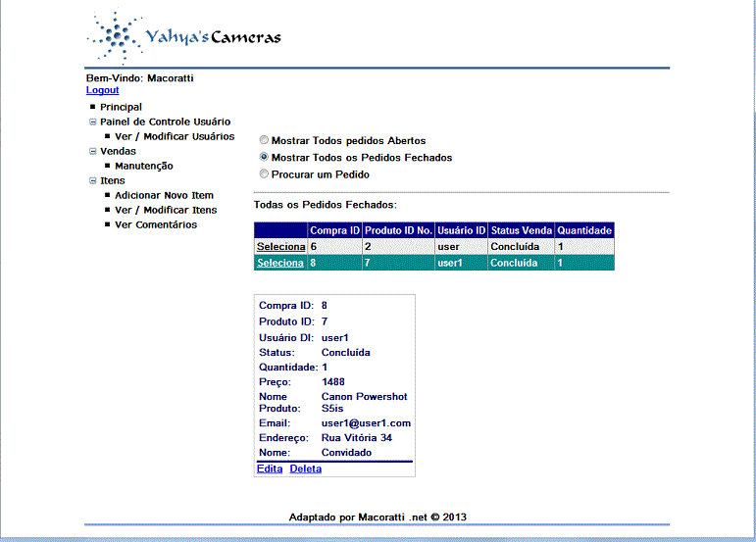Click the Yahya's Cameras title text
Viewport: 756px width, 542px height.
[213, 38]
